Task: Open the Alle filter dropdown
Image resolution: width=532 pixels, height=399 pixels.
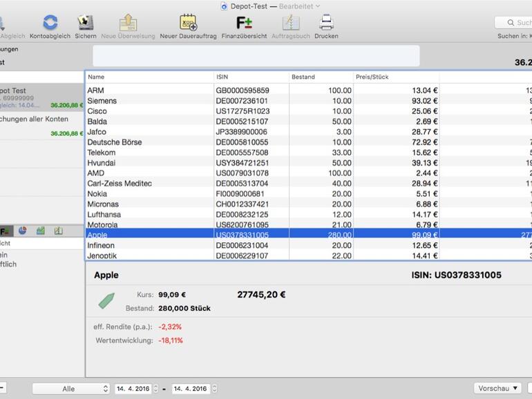Action: point(70,389)
